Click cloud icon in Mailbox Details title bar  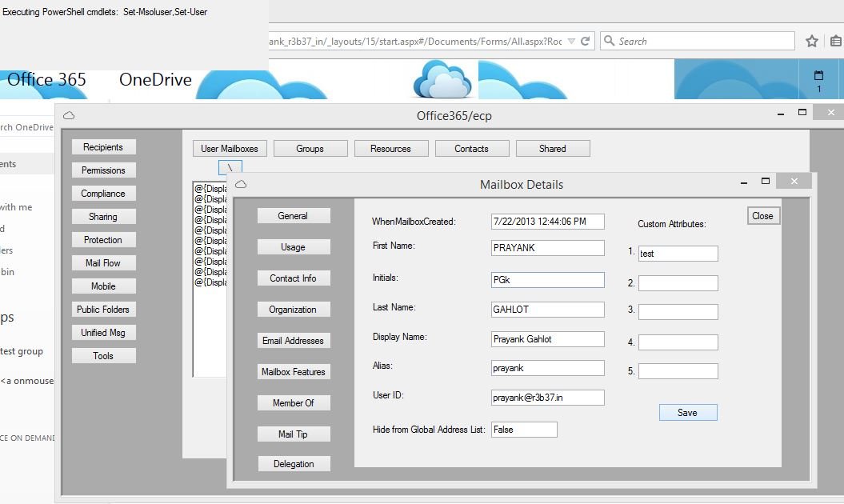241,184
